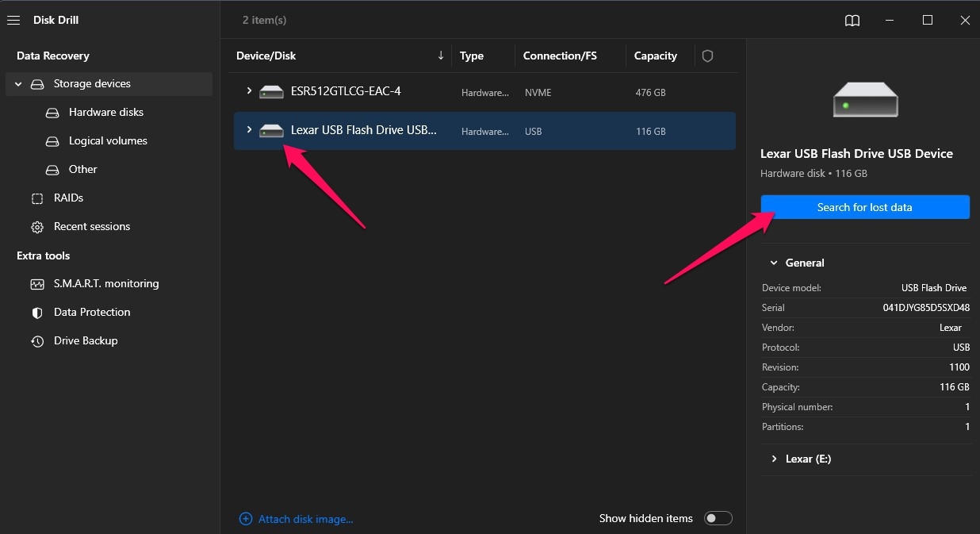The height and width of the screenshot is (534, 980).
Task: Click the sort arrow in Device/Disk header
Action: click(441, 56)
